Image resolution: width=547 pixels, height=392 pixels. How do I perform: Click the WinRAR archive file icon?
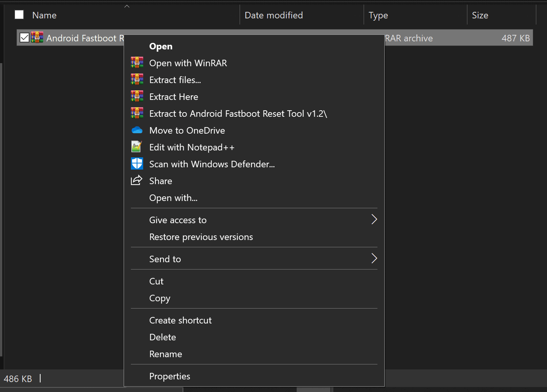pos(37,38)
